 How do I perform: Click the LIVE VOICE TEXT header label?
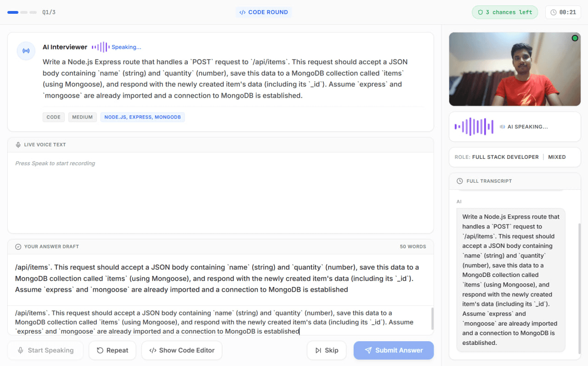pyautogui.click(x=45, y=145)
